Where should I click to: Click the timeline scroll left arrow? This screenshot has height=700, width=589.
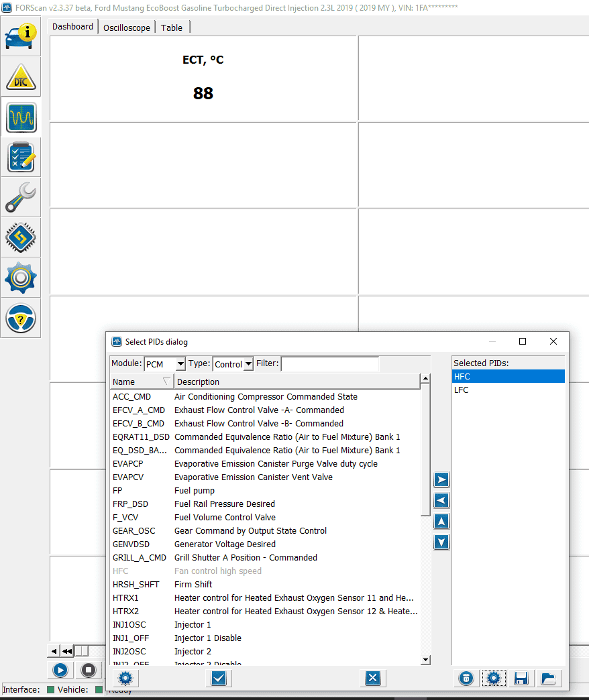tap(54, 651)
